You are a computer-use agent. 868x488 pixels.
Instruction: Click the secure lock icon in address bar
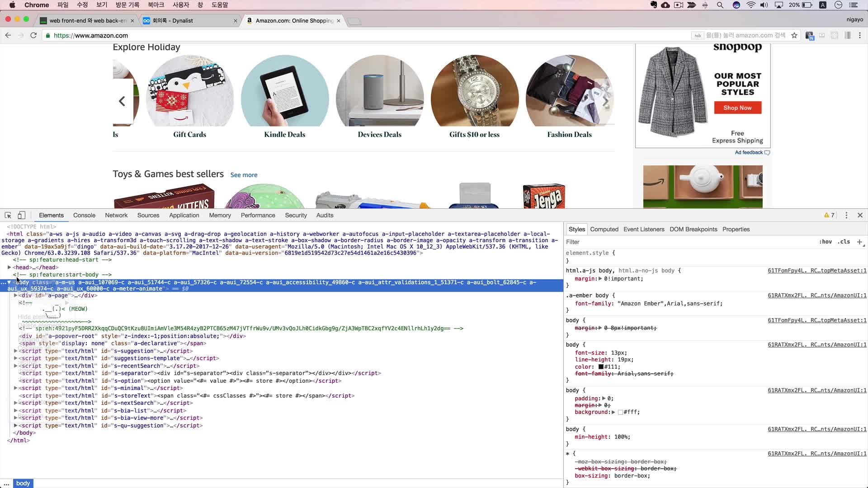[x=48, y=36]
